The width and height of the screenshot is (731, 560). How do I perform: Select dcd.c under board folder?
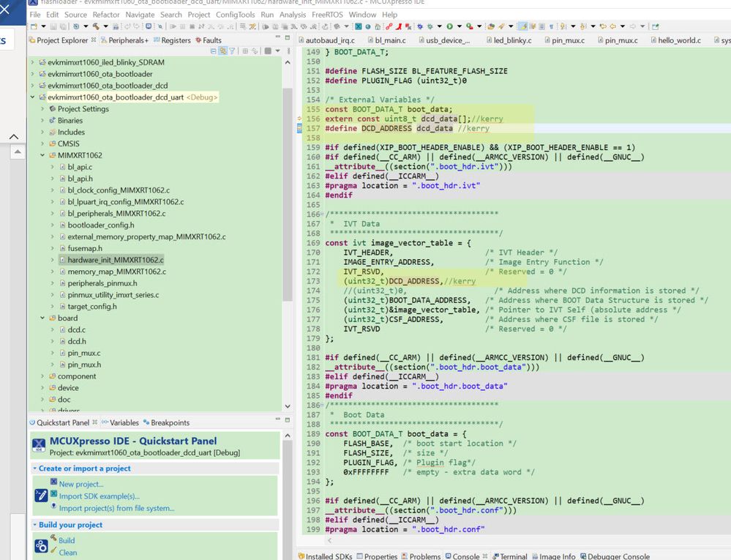click(x=76, y=329)
